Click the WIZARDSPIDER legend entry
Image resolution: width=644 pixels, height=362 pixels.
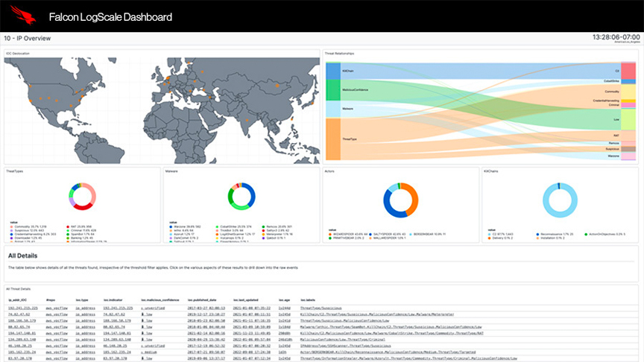[348, 235]
